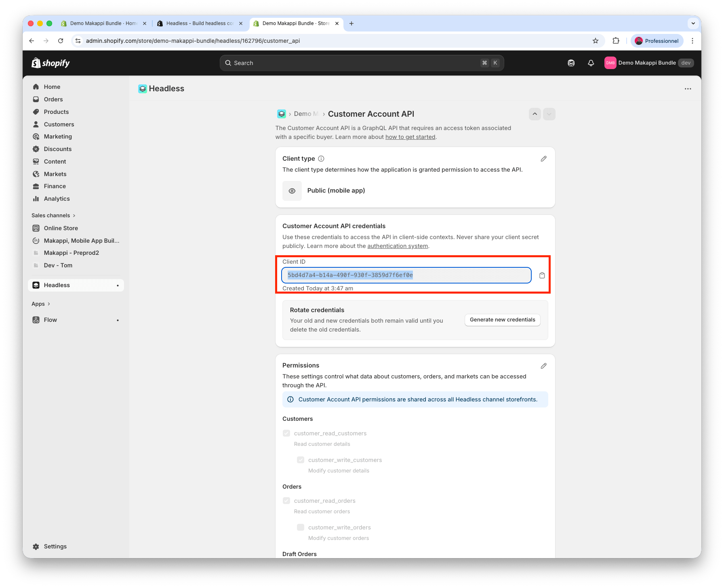Toggle the customer_read_customers checkbox
724x588 pixels.
coord(286,433)
